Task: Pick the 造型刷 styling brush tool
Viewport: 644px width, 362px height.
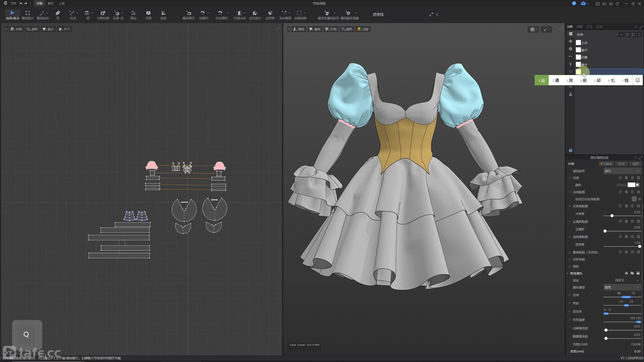Action: pos(270,15)
